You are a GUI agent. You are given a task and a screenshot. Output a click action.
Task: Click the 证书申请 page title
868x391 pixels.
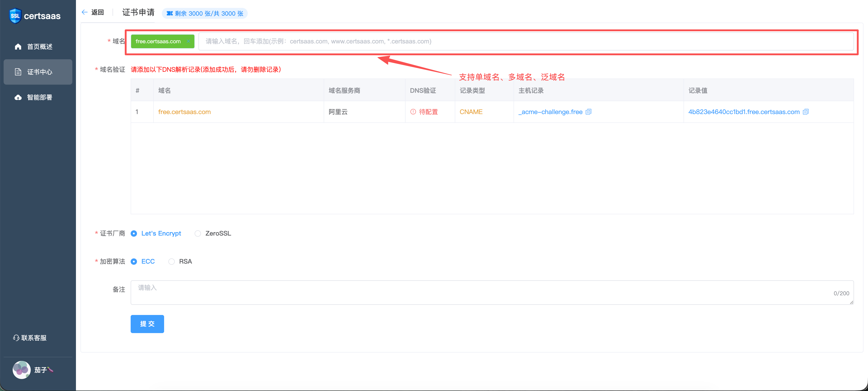138,12
